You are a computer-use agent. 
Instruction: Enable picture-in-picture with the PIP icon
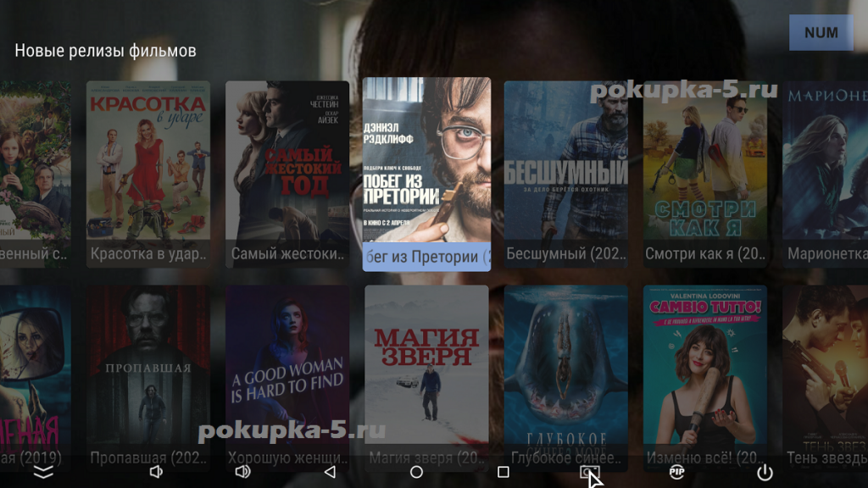(676, 472)
